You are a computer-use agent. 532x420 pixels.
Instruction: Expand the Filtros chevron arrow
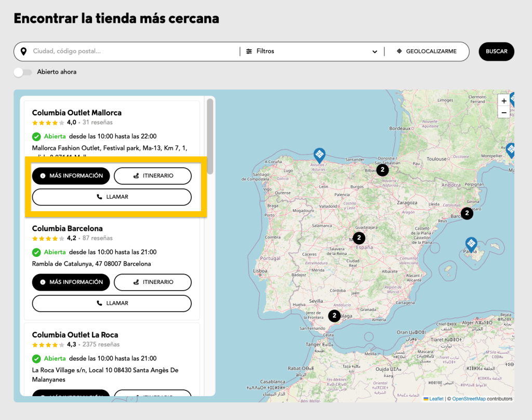click(375, 51)
